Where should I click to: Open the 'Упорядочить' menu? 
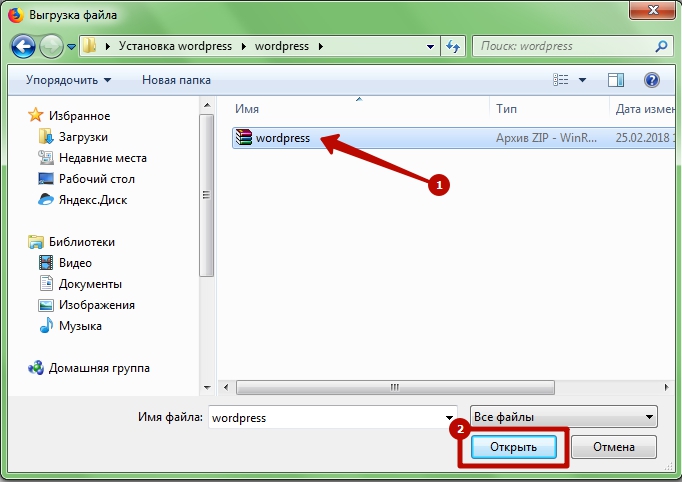[68, 80]
